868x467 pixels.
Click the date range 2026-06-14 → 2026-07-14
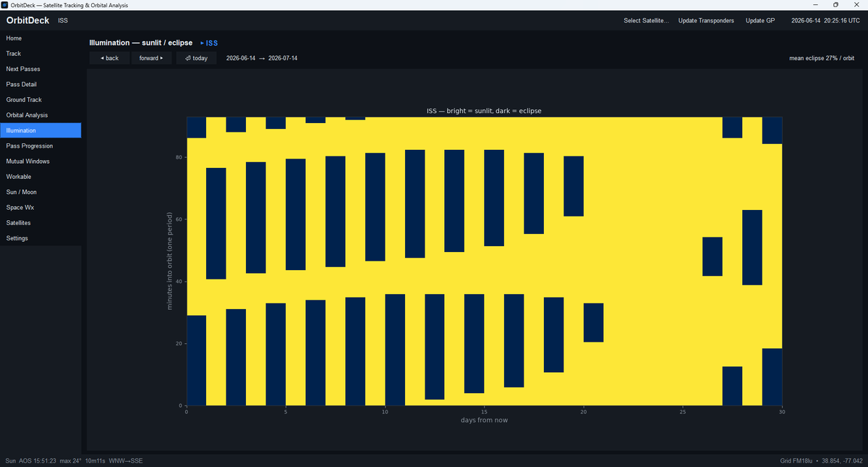(262, 58)
